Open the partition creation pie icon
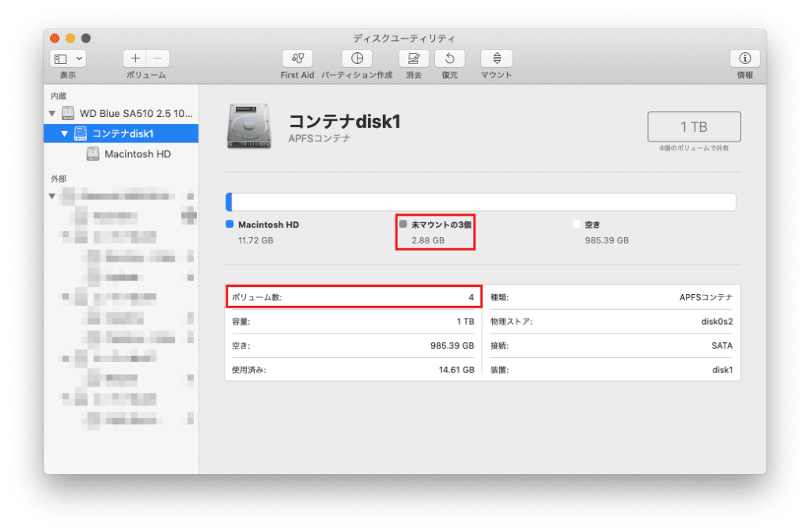 [x=357, y=58]
